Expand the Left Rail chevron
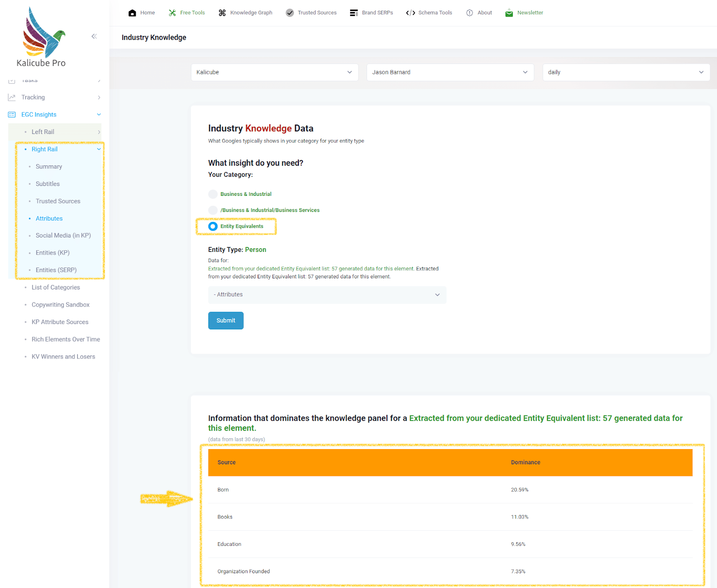Screen dimensions: 717x588 99,132
